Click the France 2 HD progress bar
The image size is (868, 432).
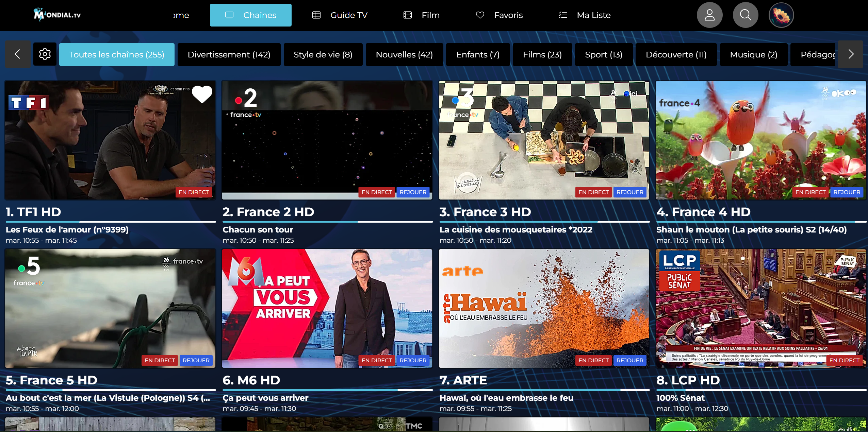328,222
